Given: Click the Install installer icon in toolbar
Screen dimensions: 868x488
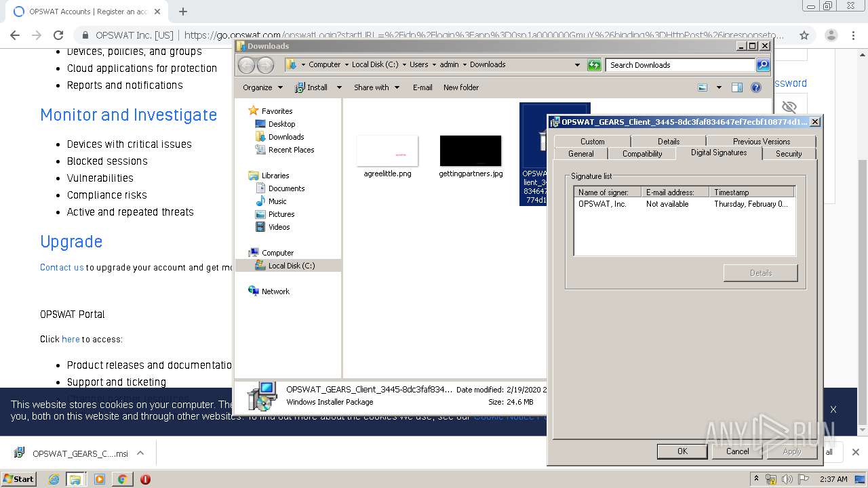Looking at the screenshot, I should tap(300, 87).
